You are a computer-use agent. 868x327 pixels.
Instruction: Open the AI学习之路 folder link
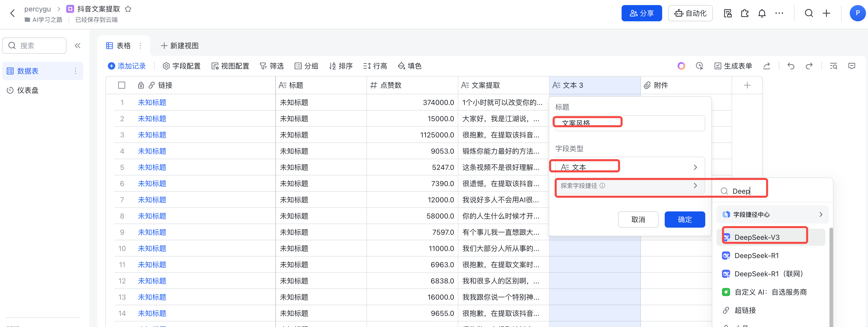43,20
